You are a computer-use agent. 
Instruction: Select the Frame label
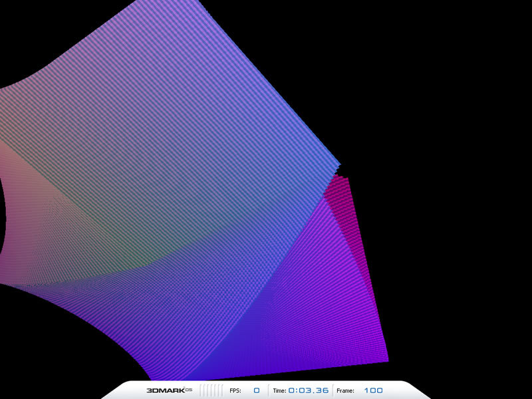[345, 390]
